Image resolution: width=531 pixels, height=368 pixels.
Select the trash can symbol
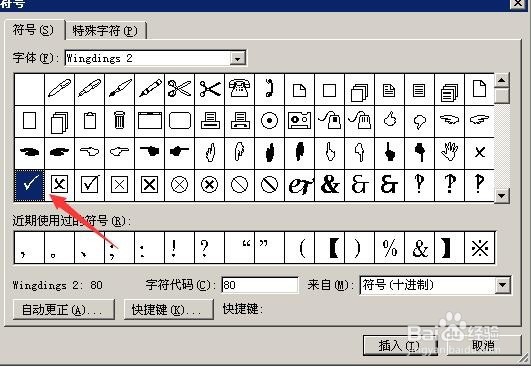(120, 121)
